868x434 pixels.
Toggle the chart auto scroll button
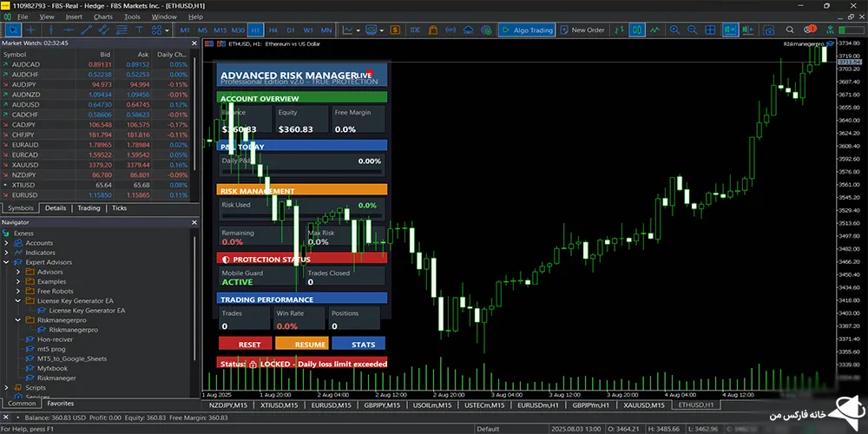[729, 30]
